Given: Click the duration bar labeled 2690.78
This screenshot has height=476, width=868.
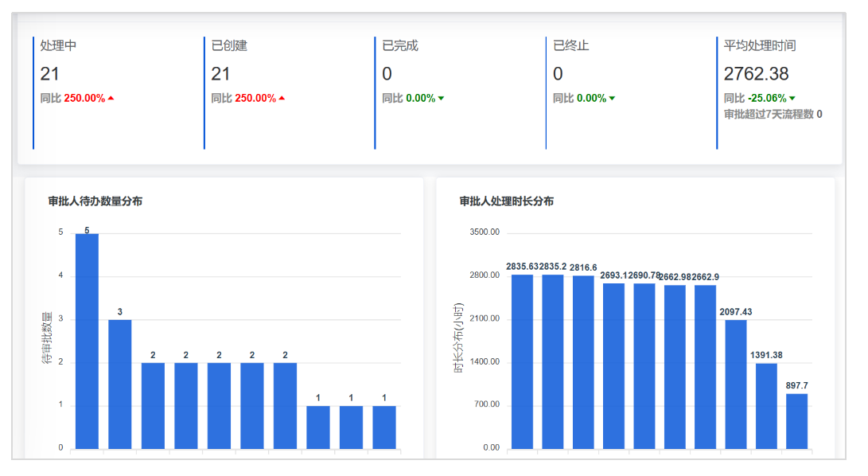Looking at the screenshot, I should pos(644,366).
